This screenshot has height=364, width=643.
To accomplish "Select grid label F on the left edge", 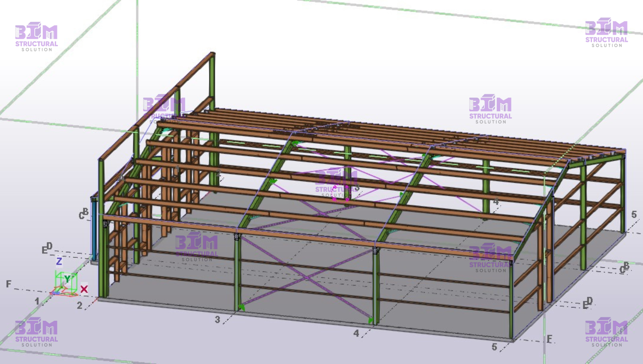I will 9,284.
